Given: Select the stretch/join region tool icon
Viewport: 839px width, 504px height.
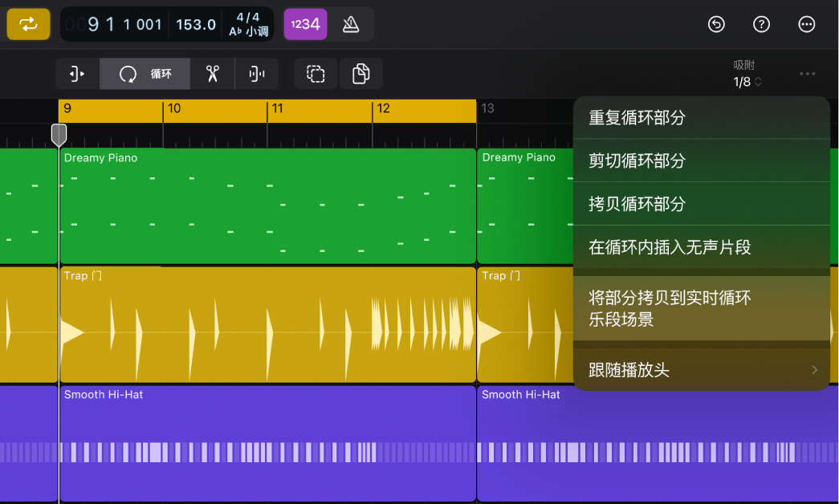Looking at the screenshot, I should 257,74.
